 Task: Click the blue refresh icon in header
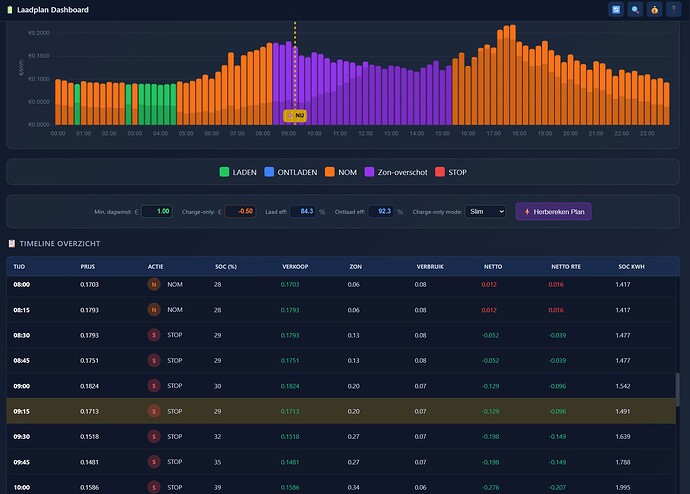(x=616, y=10)
